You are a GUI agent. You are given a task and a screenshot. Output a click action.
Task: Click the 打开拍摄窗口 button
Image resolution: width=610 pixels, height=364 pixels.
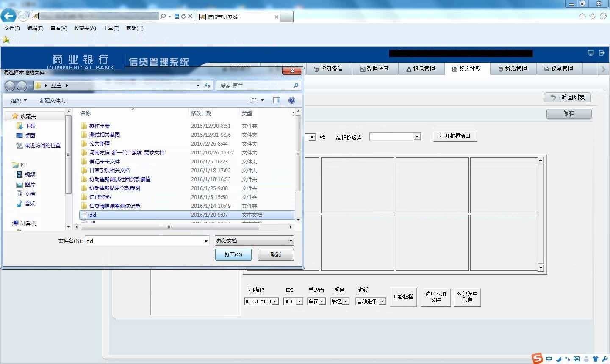(455, 136)
